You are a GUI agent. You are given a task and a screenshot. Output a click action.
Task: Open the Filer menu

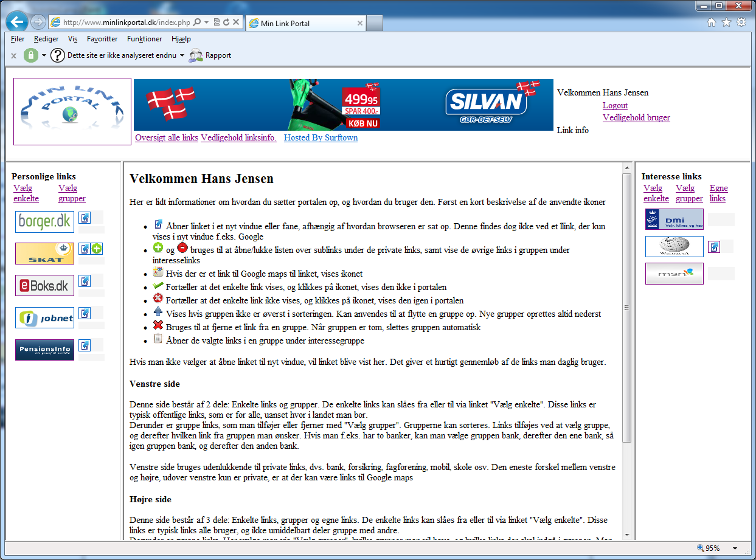click(18, 39)
